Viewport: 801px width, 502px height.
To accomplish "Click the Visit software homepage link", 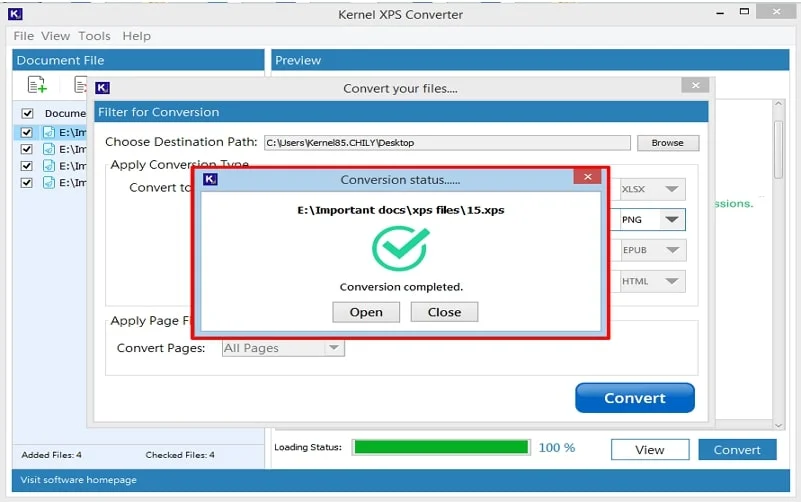I will (79, 480).
